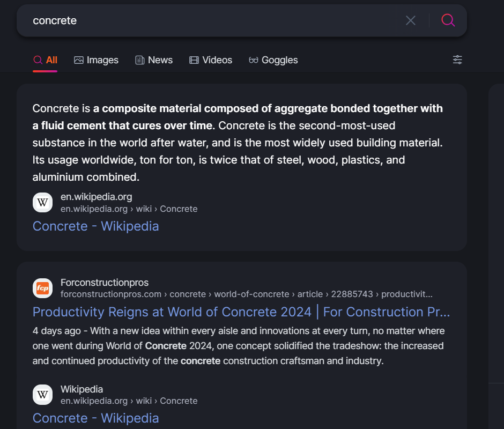Switch to the All results tab
This screenshot has height=429, width=504.
pyautogui.click(x=46, y=60)
